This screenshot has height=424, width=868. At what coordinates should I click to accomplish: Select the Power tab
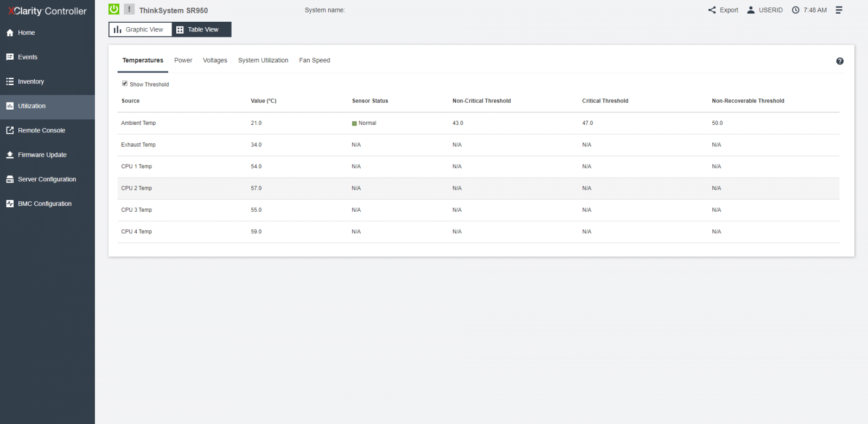click(183, 60)
